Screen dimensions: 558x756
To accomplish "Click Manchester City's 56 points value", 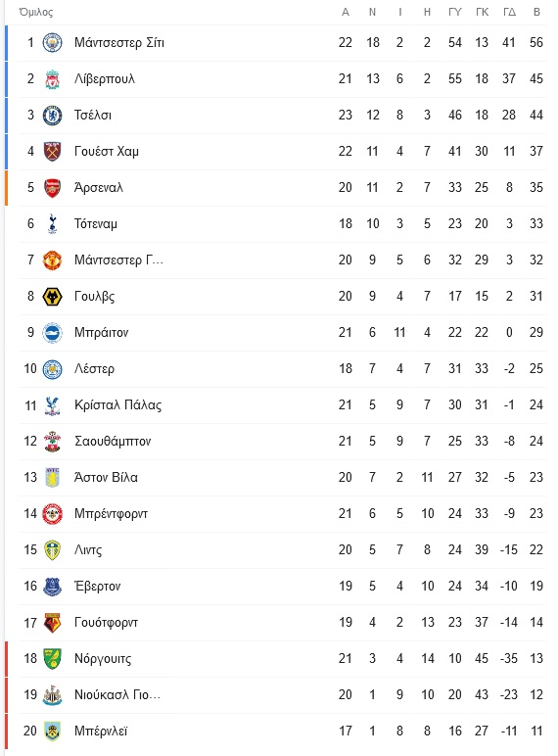I will tap(536, 42).
